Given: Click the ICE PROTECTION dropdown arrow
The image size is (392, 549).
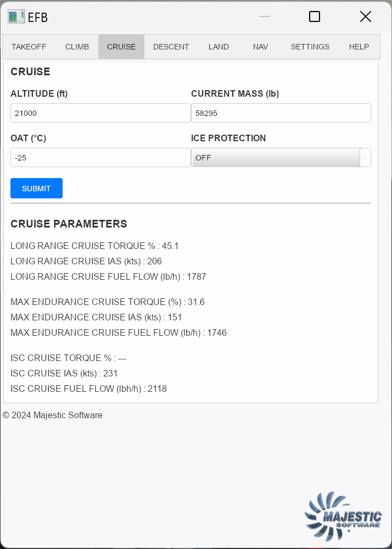Looking at the screenshot, I should coord(365,158).
